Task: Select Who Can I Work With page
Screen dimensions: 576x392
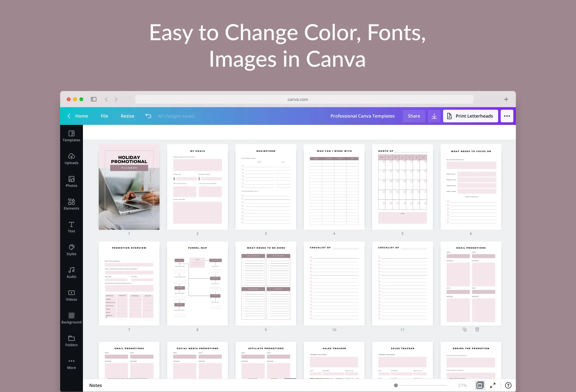Action: [334, 187]
